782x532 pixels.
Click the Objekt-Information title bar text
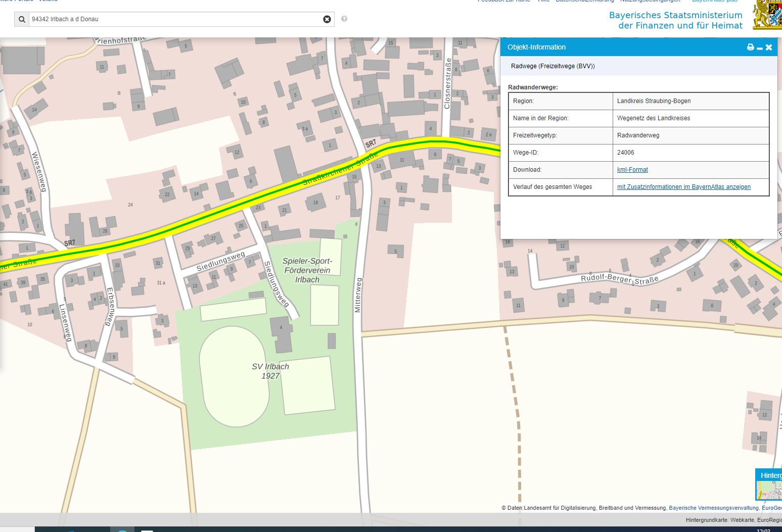(x=536, y=47)
